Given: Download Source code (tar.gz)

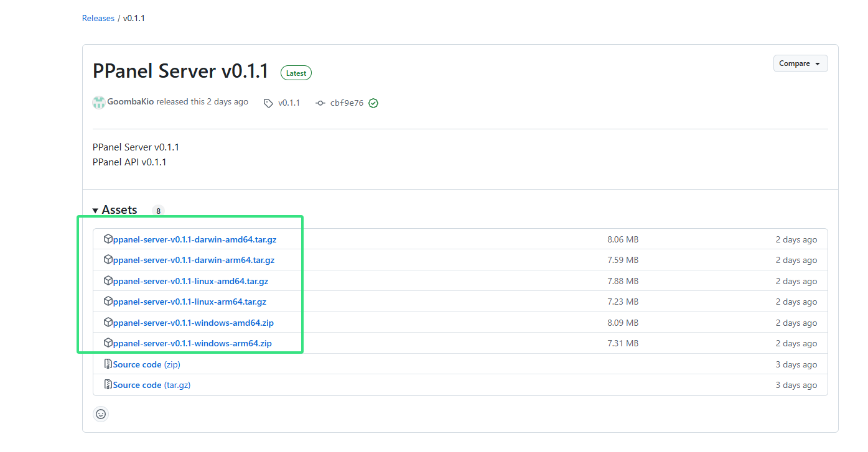Looking at the screenshot, I should point(152,385).
